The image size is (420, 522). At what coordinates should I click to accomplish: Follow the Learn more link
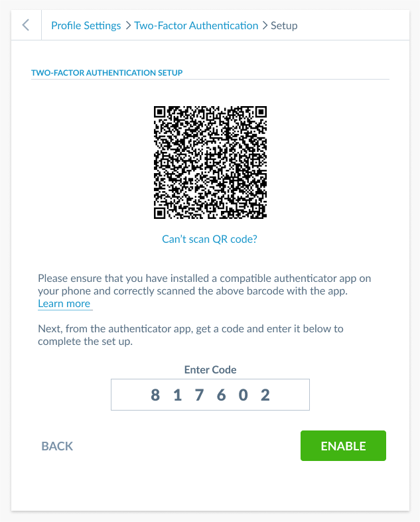(x=64, y=304)
